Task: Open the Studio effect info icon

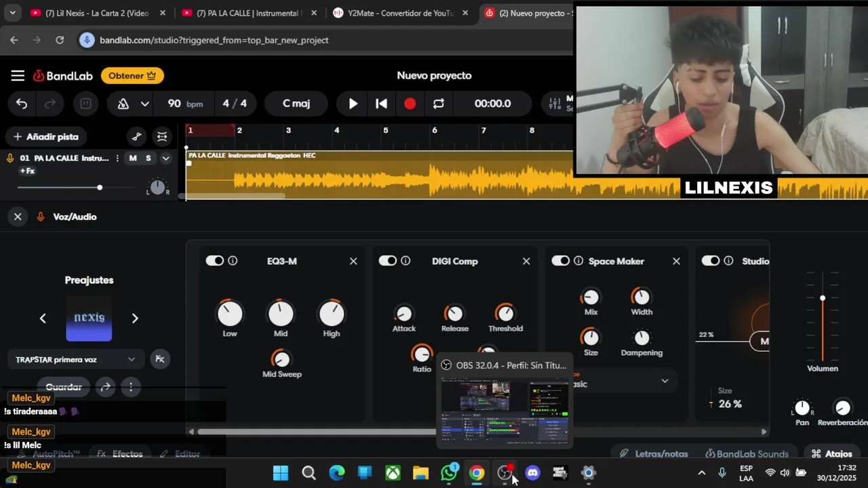Action: [728, 261]
